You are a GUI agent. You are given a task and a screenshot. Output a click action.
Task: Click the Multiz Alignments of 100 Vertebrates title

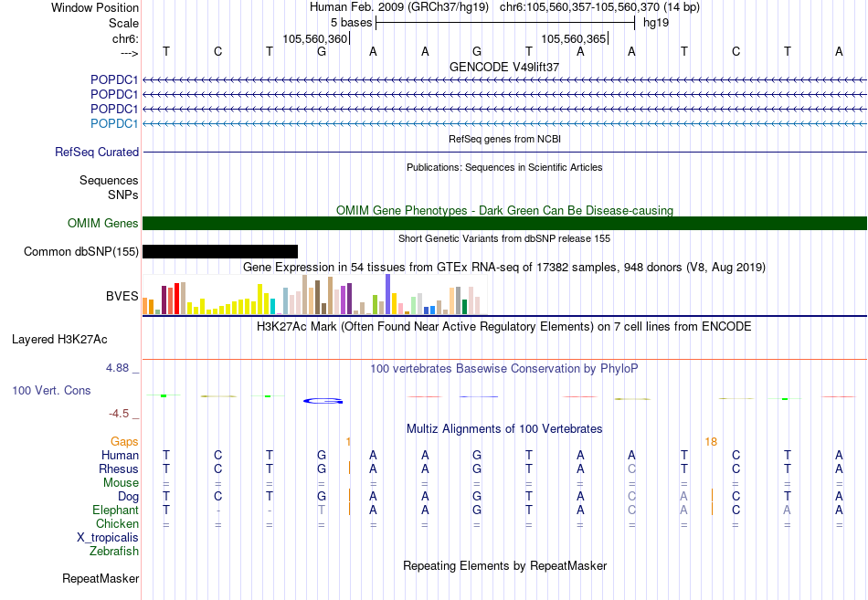504,429
